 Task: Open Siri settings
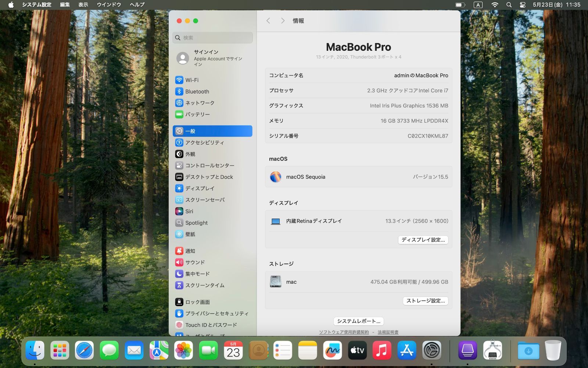(212, 211)
